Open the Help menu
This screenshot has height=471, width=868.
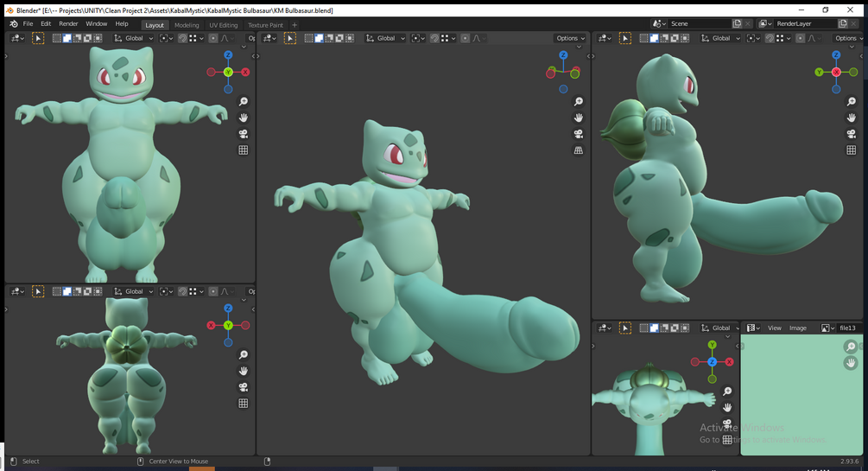122,24
